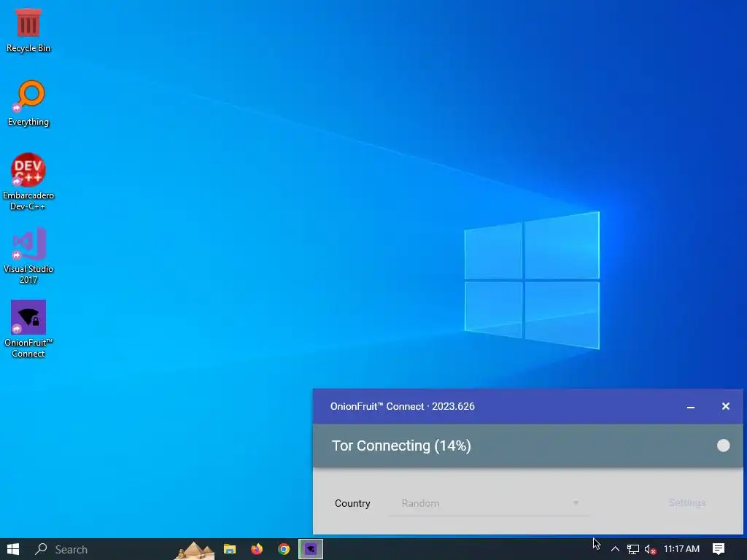
Task: Open the Recycle Bin desktop icon
Action: pos(28,31)
